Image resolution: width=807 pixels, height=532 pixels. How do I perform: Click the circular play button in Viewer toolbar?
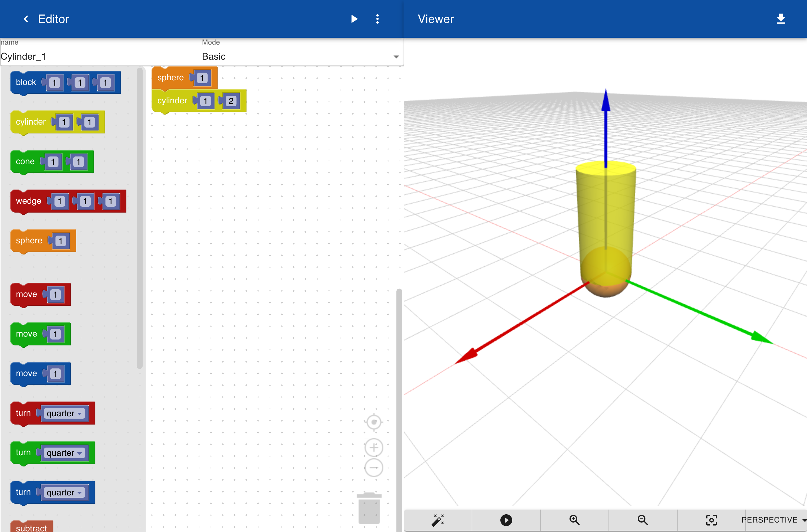(x=506, y=520)
